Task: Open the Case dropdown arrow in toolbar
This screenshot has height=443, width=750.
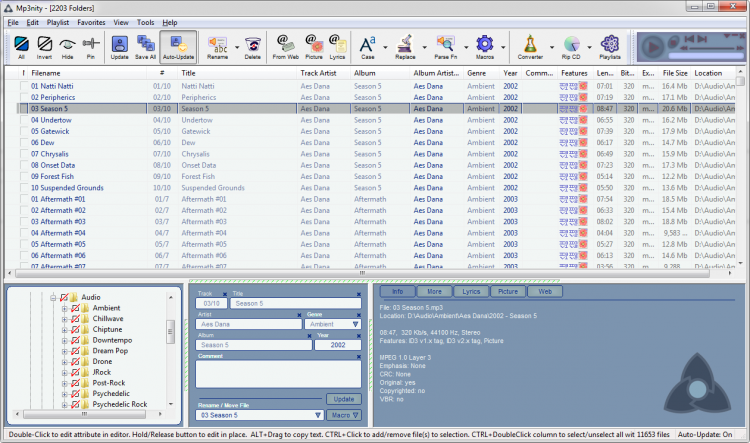Action: 385,47
